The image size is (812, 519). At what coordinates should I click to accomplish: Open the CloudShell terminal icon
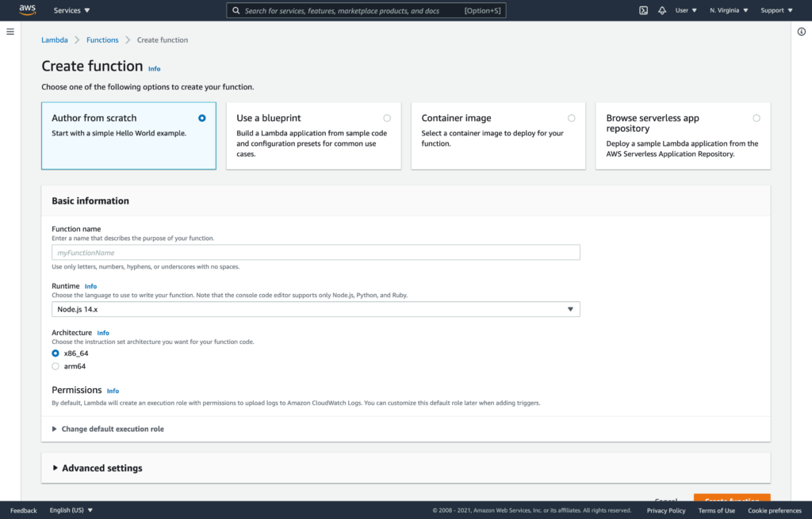(x=643, y=10)
